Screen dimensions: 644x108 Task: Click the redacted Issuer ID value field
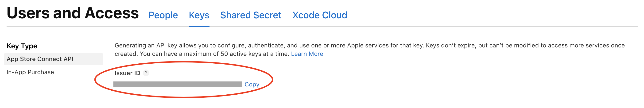(178, 84)
